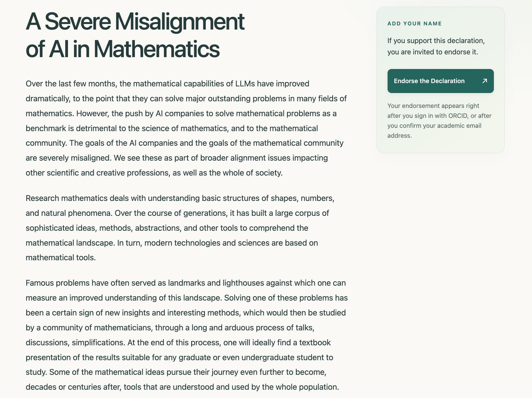Click the page title A Severe Misalignment
The height and width of the screenshot is (398, 532).
point(135,22)
